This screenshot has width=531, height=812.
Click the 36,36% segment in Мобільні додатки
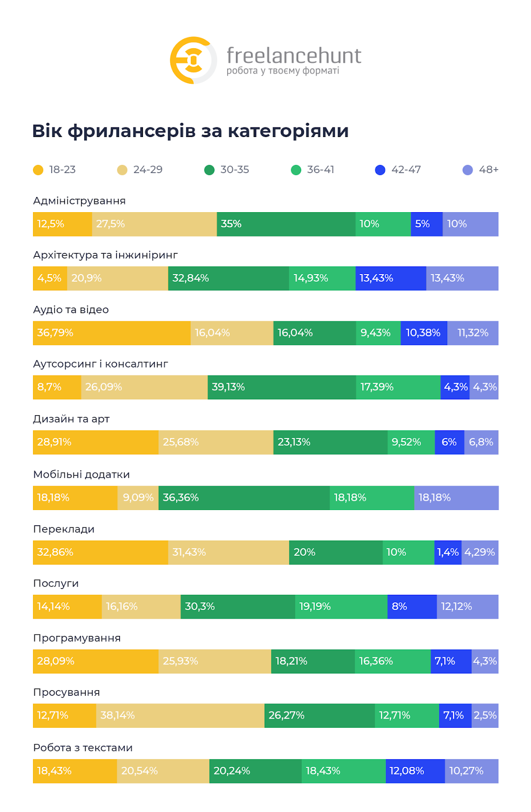tap(244, 498)
